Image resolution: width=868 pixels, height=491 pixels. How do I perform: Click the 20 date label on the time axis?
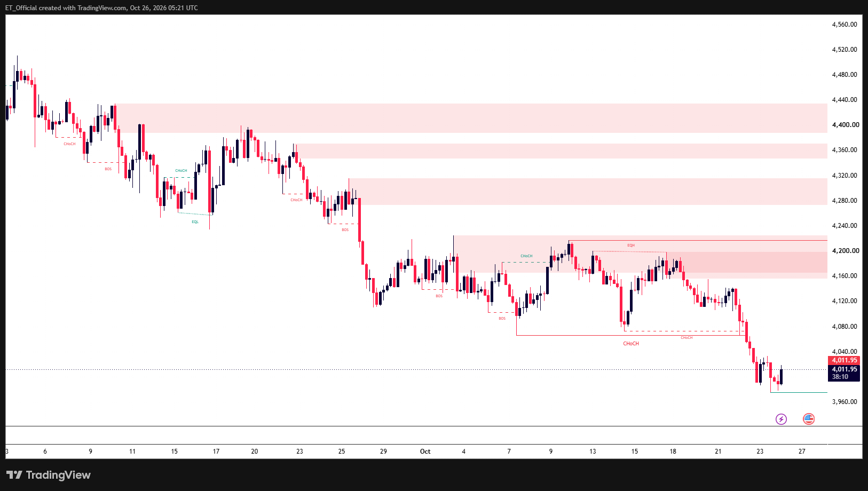(x=255, y=452)
